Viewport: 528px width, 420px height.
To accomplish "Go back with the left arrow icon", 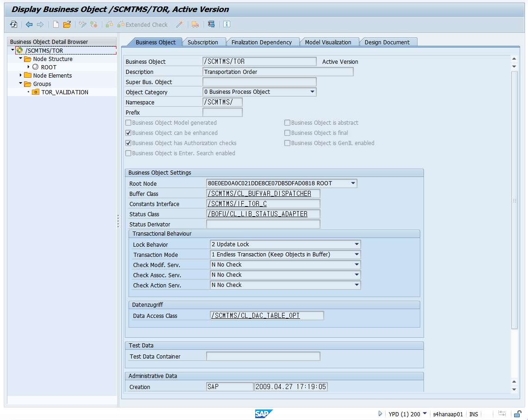I will 29,24.
